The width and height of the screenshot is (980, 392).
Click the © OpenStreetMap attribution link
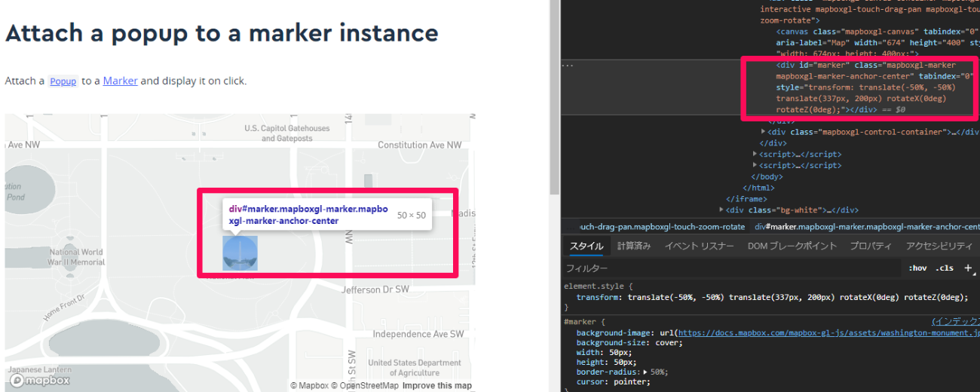pyautogui.click(x=365, y=386)
